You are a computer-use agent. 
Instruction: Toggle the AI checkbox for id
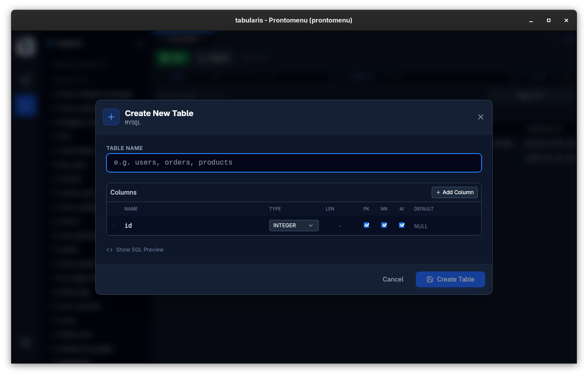[x=402, y=225]
